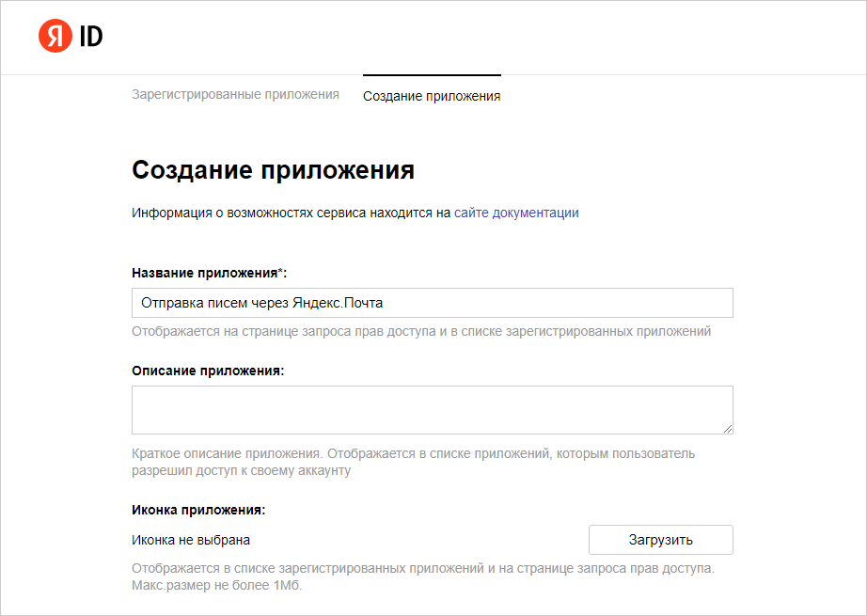Click the textarea resize grip in the description box
867x616 pixels.
tap(728, 429)
